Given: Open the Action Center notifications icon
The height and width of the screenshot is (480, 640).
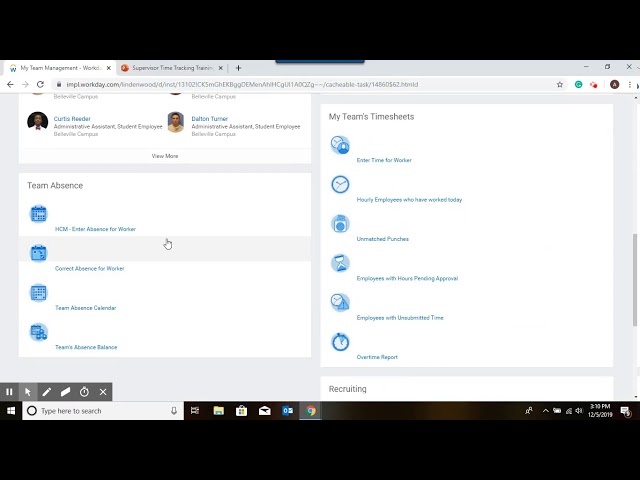Looking at the screenshot, I should (x=626, y=411).
